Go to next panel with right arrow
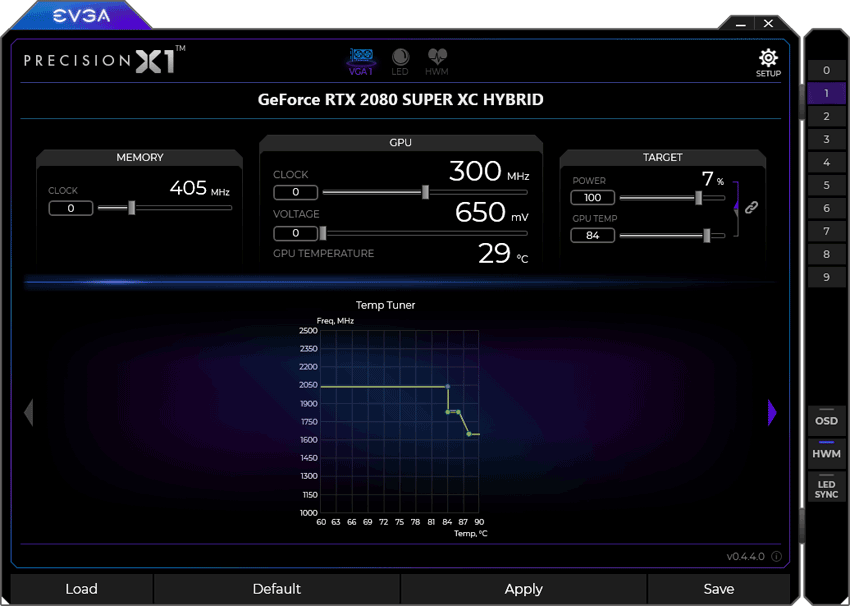Screen dimensions: 850x606 [x=772, y=412]
